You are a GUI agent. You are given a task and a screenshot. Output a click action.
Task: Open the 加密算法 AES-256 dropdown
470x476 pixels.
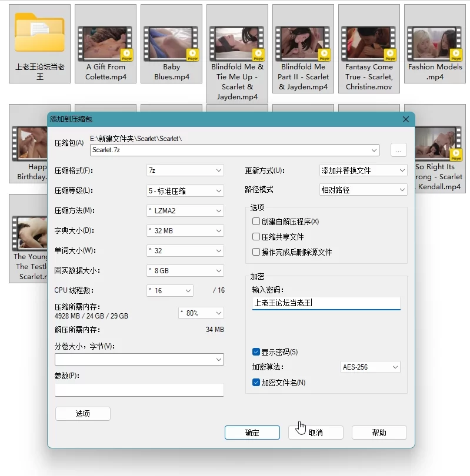(371, 367)
